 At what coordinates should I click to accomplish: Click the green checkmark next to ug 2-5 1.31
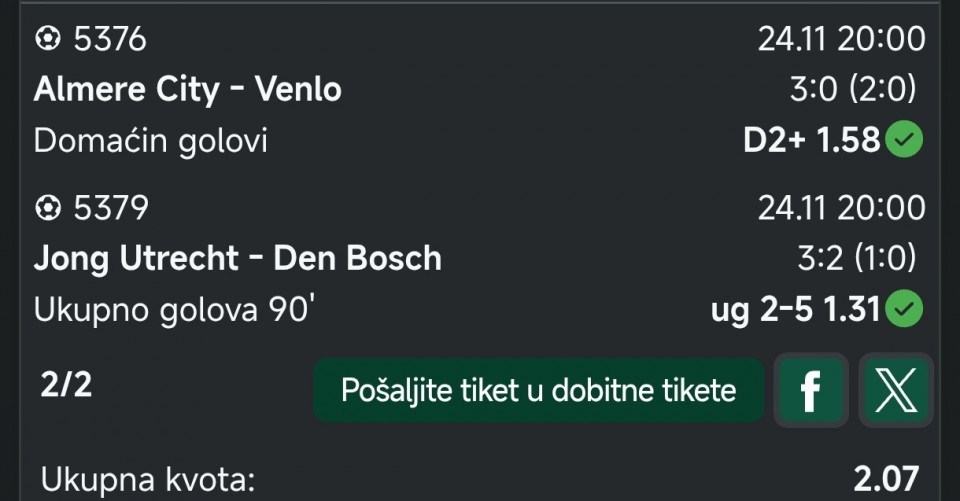click(906, 311)
